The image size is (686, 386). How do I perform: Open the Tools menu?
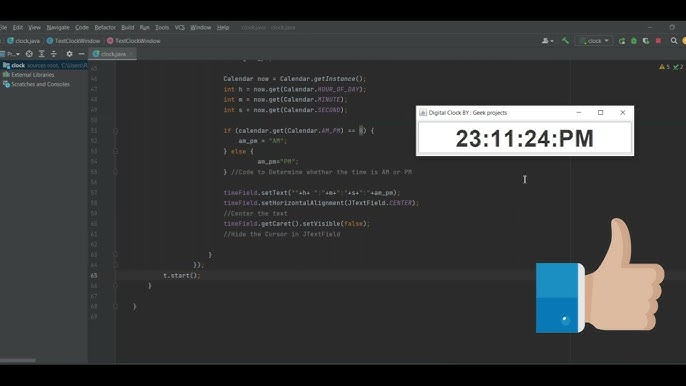pyautogui.click(x=162, y=27)
